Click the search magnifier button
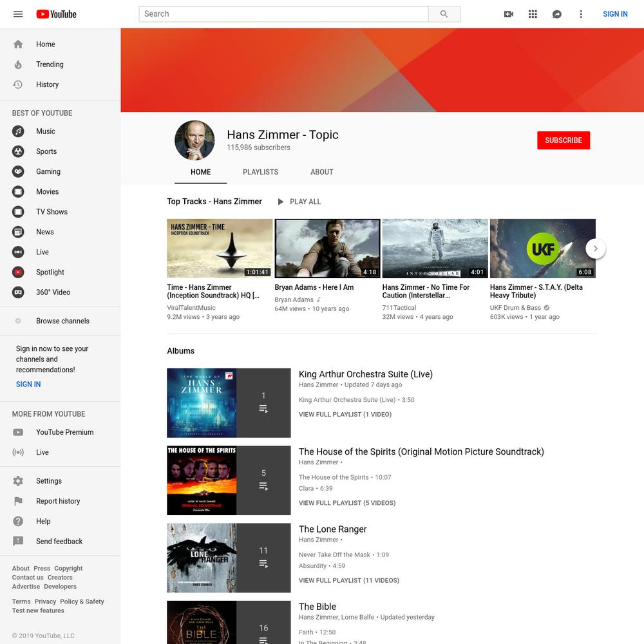 [444, 14]
